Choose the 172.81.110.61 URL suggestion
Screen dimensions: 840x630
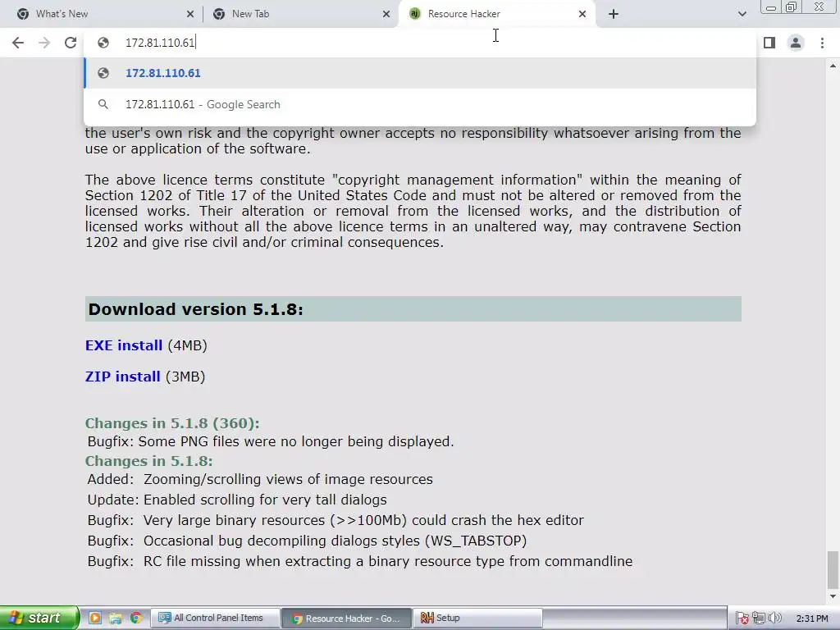420,73
